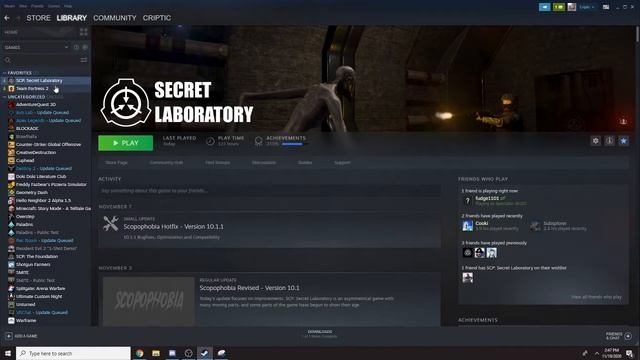
Task: Open the green friend notifications button
Action: click(558, 7)
